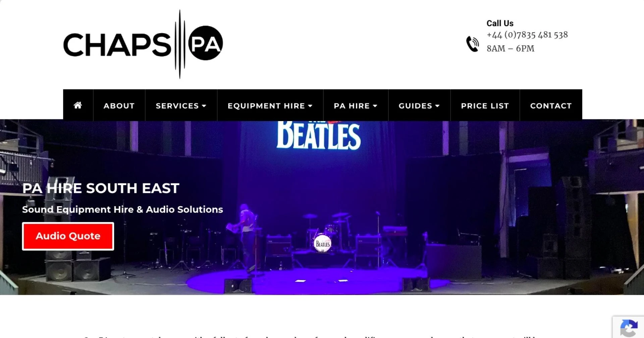
Task: Expand the Equipment Hire dropdown arrow
Action: click(310, 106)
